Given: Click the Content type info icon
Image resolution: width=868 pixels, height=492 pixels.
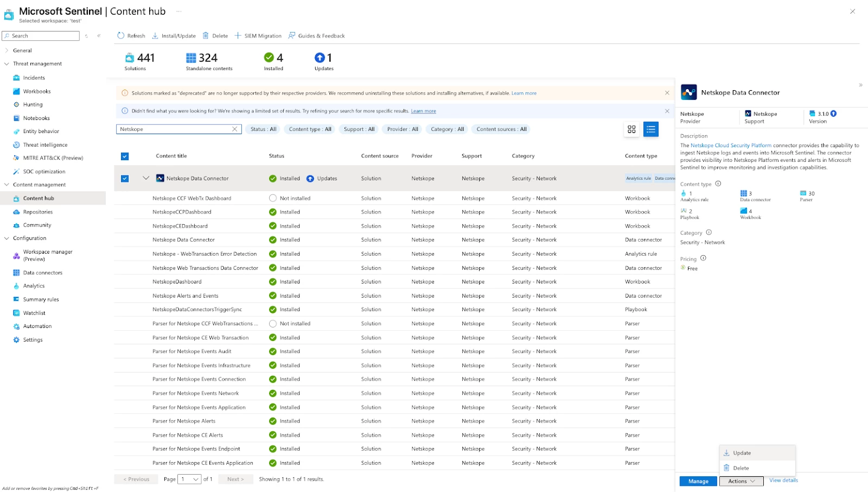Looking at the screenshot, I should pos(718,184).
